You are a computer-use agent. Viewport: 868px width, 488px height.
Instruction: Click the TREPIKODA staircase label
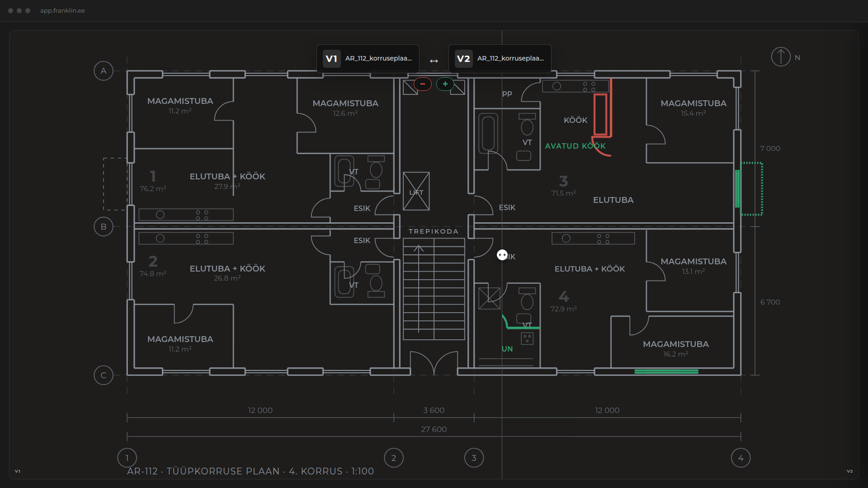434,231
